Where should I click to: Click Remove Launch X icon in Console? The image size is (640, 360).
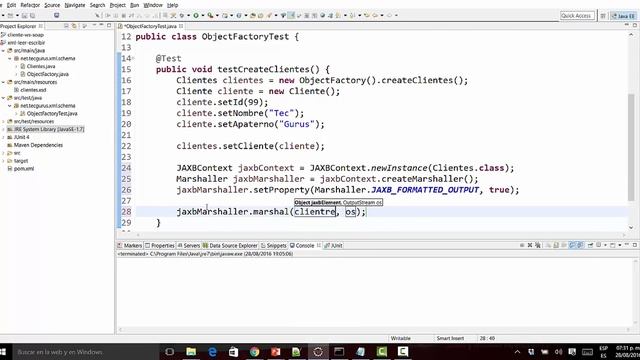[530, 245]
